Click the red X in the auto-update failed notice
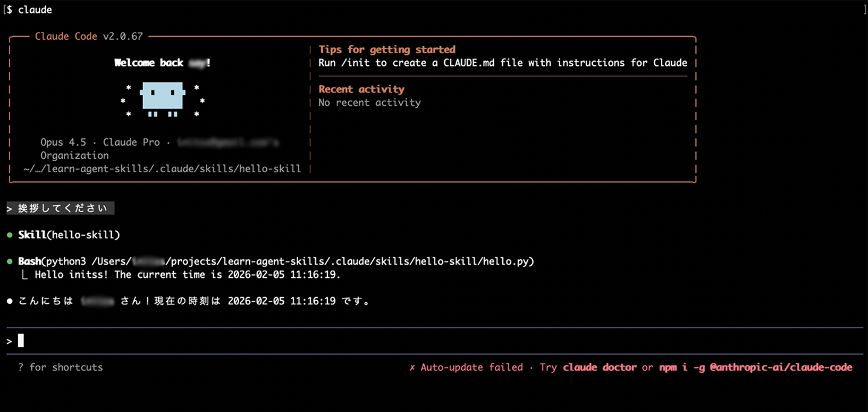 (412, 367)
